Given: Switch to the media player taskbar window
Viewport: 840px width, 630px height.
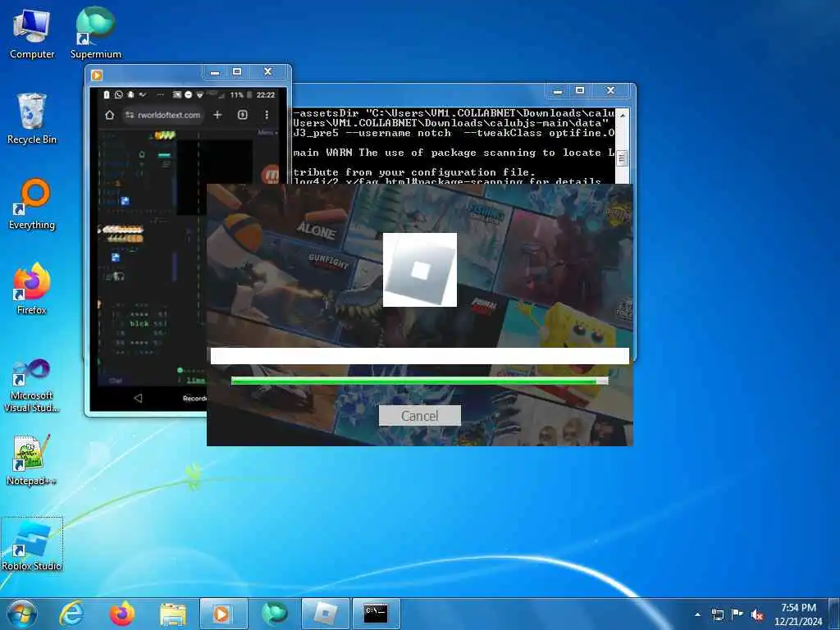Looking at the screenshot, I should tap(223, 614).
